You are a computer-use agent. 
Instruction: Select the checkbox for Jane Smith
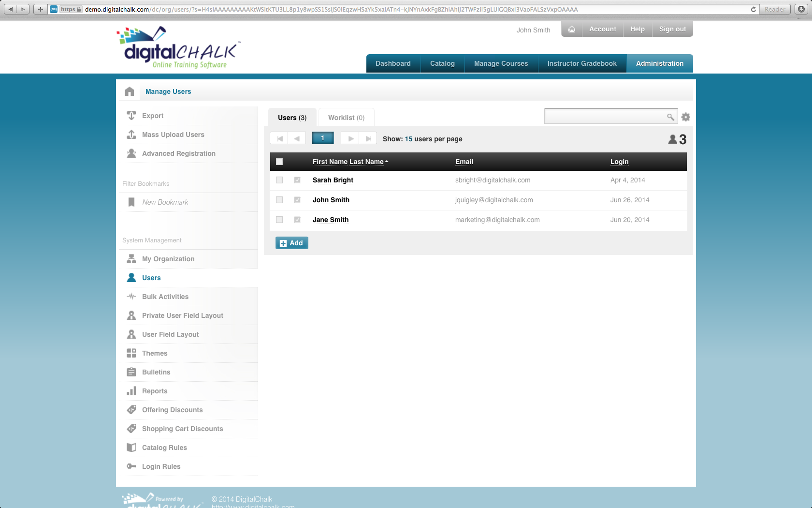click(279, 220)
